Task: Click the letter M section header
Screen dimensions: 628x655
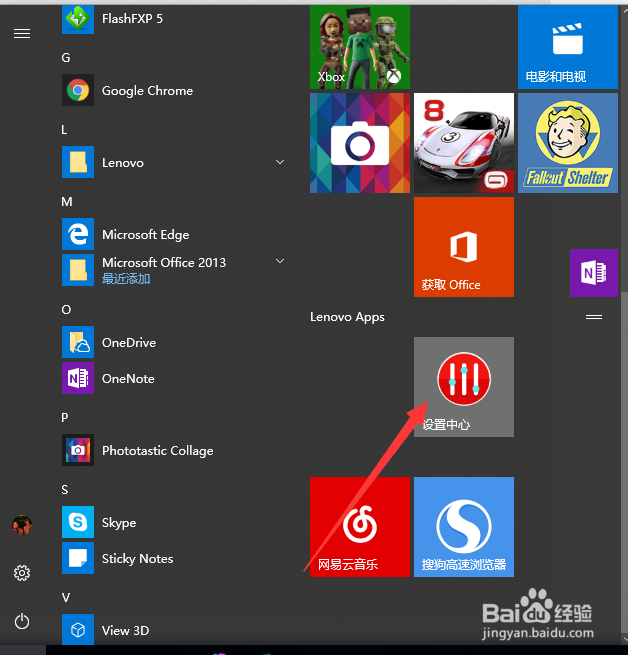Action: [x=67, y=202]
